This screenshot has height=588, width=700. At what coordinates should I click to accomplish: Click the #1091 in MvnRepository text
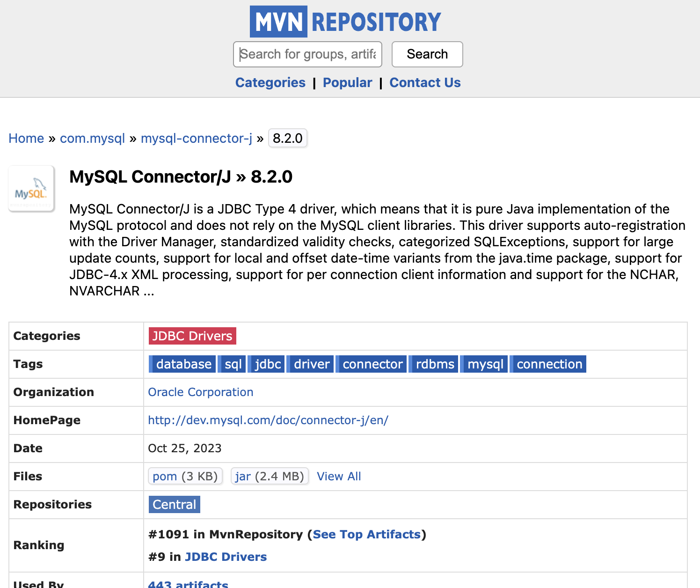pos(226,535)
